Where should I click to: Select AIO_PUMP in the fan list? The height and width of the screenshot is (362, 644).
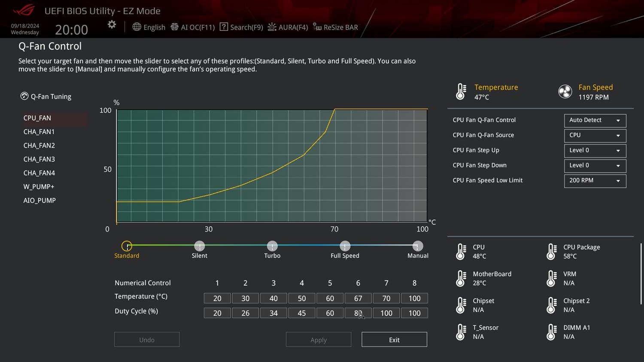click(x=39, y=200)
